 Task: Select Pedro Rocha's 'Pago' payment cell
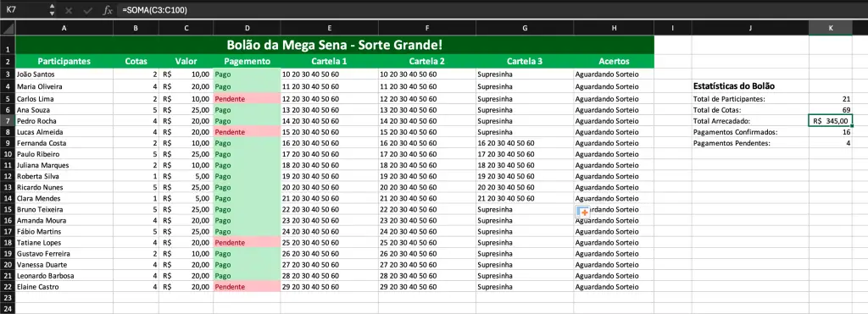pos(247,120)
